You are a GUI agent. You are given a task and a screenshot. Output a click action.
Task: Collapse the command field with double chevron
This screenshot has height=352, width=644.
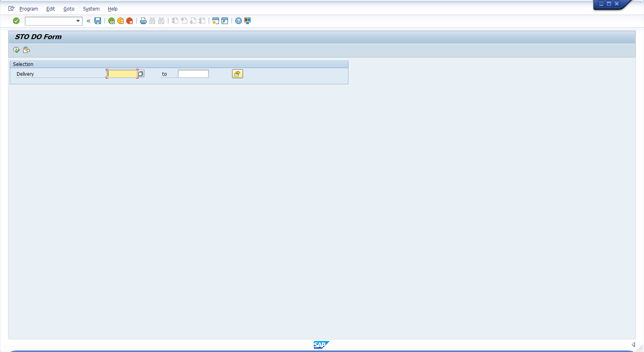point(88,21)
